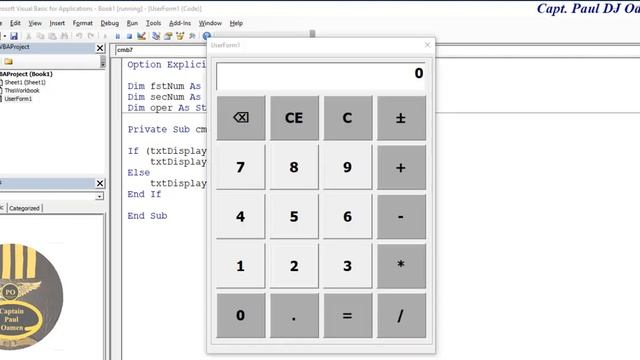Open the Insert menu
Screen dimensions: 640x360
57,23
